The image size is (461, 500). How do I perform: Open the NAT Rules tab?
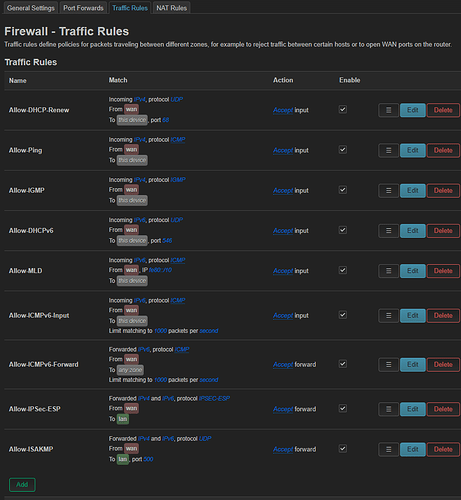point(171,8)
